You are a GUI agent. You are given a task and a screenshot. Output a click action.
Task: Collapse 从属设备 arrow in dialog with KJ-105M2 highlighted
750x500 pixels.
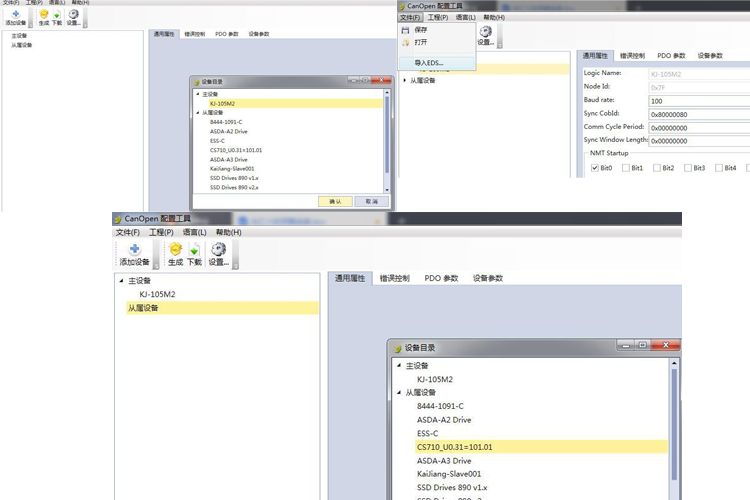(198, 113)
